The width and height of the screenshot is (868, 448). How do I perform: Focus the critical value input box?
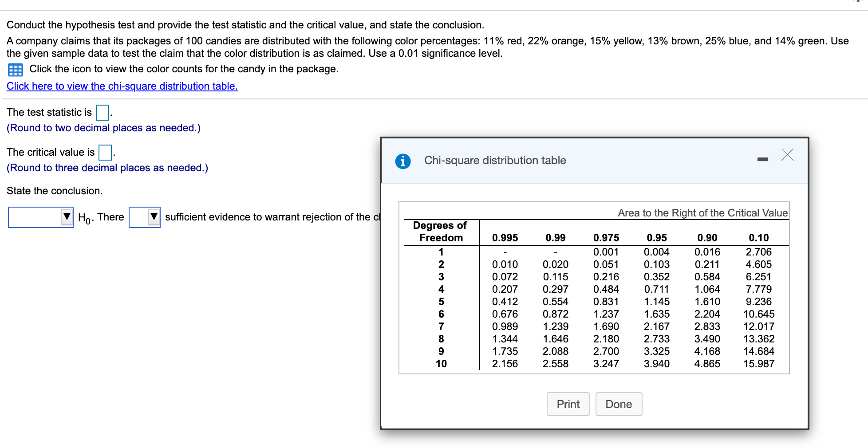coord(105,153)
